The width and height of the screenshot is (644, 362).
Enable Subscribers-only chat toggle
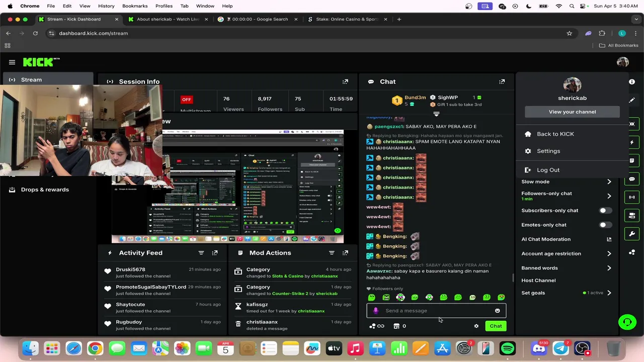point(605,211)
